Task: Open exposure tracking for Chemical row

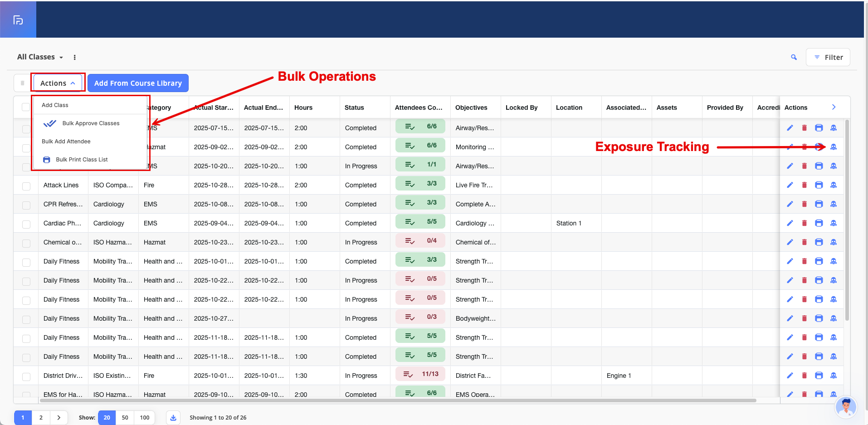Action: tap(833, 242)
